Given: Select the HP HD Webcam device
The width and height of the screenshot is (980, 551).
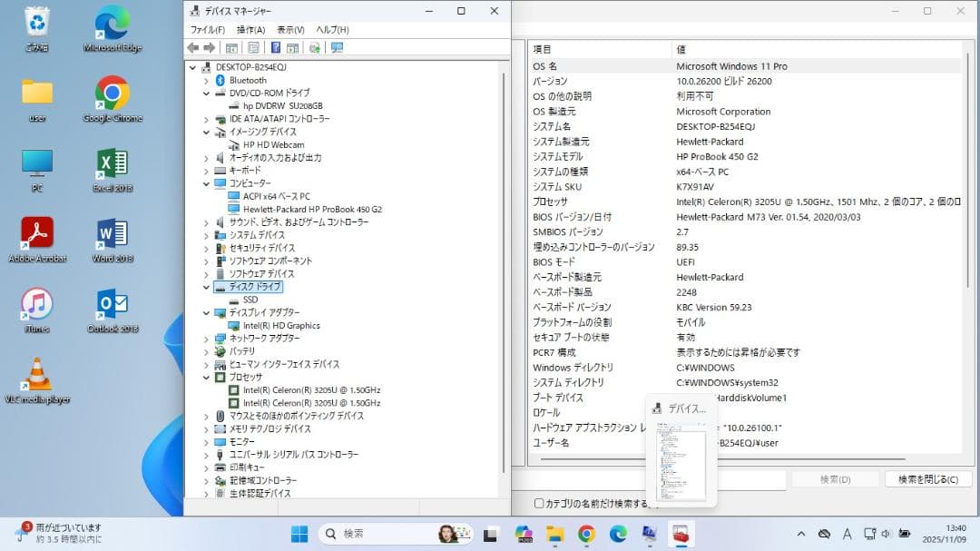Looking at the screenshot, I should [x=274, y=145].
